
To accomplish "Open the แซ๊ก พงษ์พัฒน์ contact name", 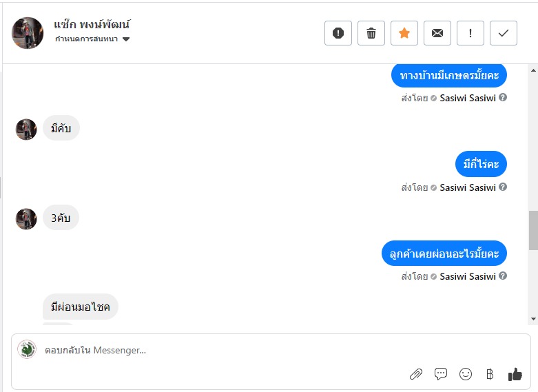I will click(92, 25).
